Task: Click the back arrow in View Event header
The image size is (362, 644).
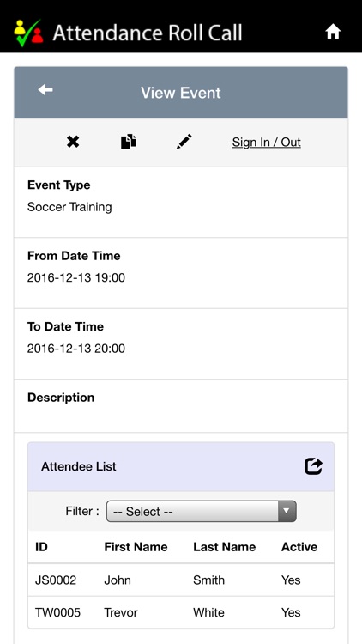Action: point(45,90)
